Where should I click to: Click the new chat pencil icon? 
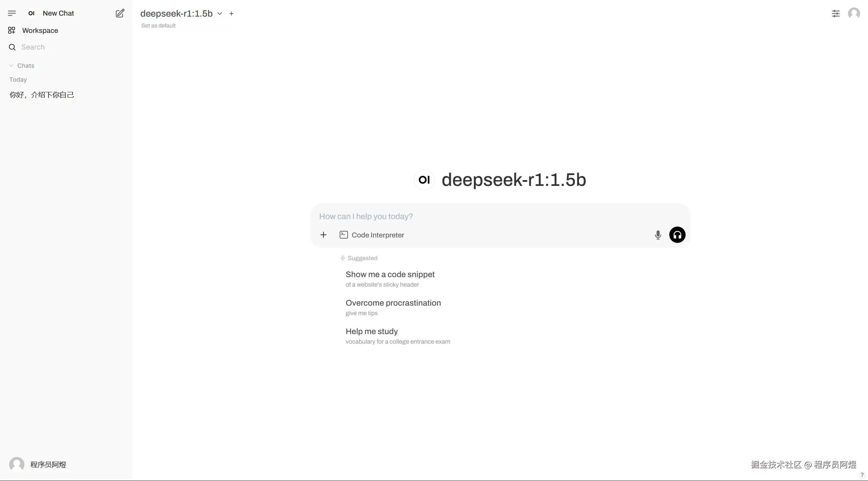pyautogui.click(x=120, y=13)
